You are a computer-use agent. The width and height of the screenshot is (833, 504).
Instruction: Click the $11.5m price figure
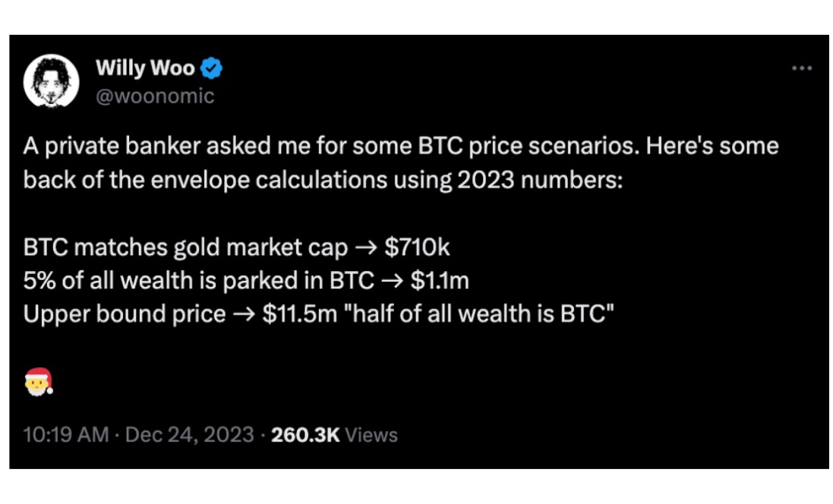[299, 313]
